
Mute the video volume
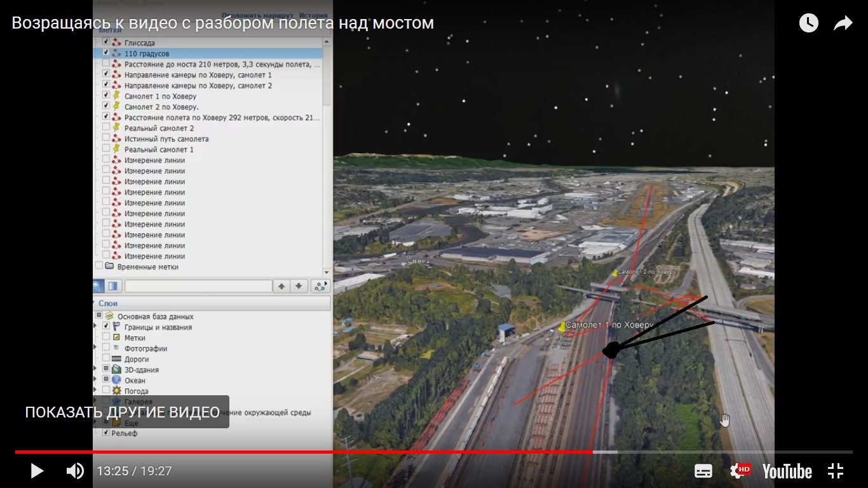pyautogui.click(x=75, y=471)
